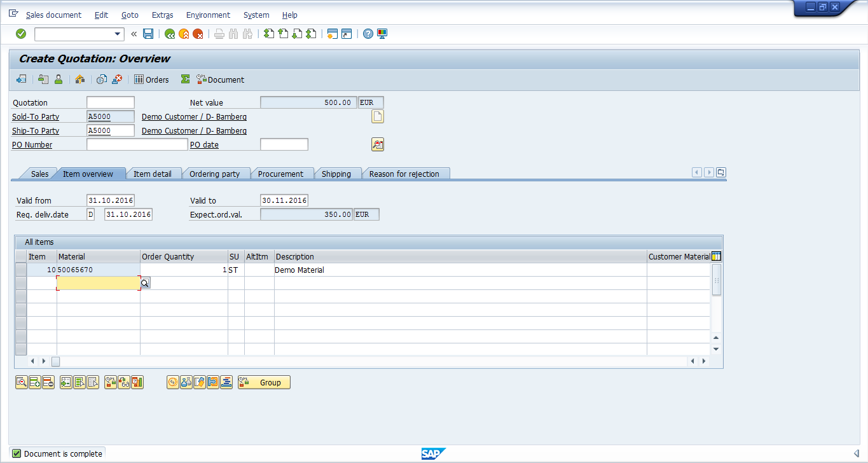The width and height of the screenshot is (868, 463).
Task: Open the tab list selector icon
Action: [721, 172]
